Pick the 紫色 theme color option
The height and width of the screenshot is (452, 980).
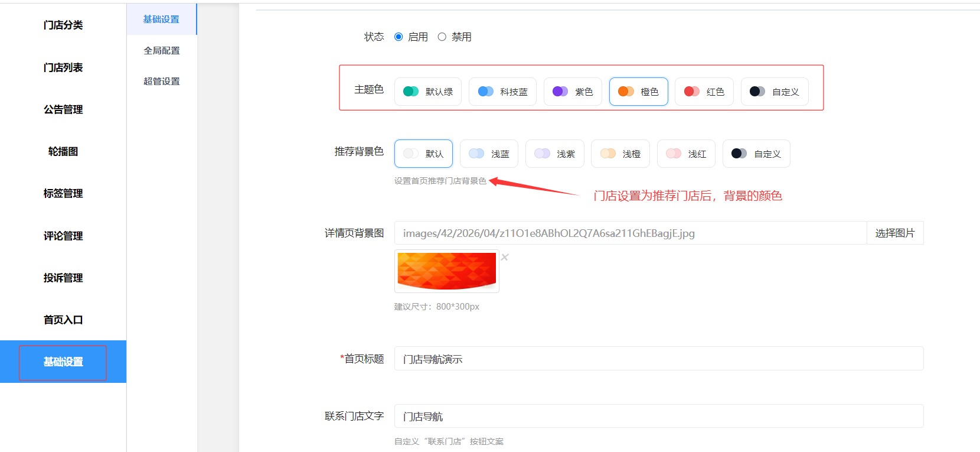pyautogui.click(x=572, y=92)
